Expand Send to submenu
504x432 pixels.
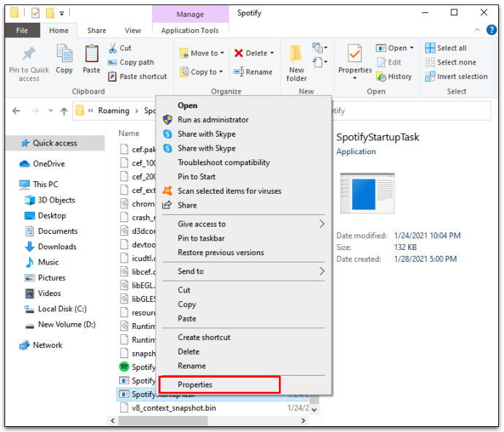(x=321, y=271)
